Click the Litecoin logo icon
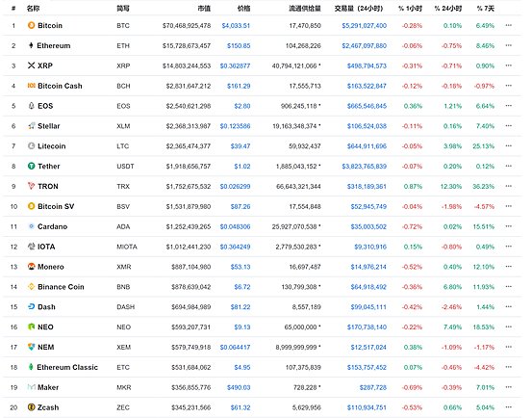This screenshot has height=418, width=532. pyautogui.click(x=31, y=145)
